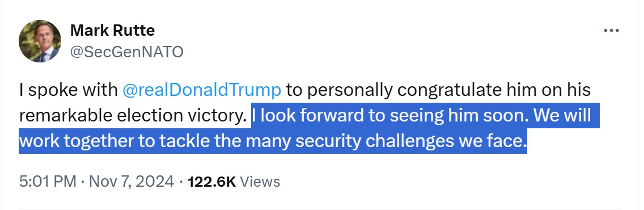Open the @SecGenNATO handle
Image resolution: width=644 pixels, height=210 pixels.
click(127, 52)
